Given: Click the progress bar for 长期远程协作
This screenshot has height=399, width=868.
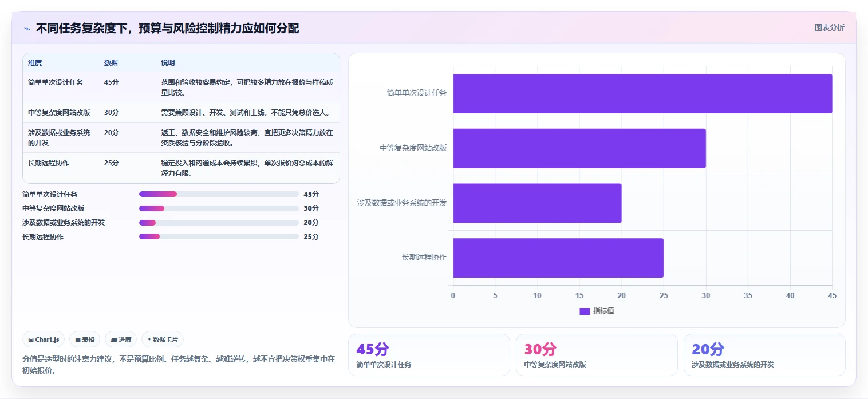Looking at the screenshot, I should [219, 236].
